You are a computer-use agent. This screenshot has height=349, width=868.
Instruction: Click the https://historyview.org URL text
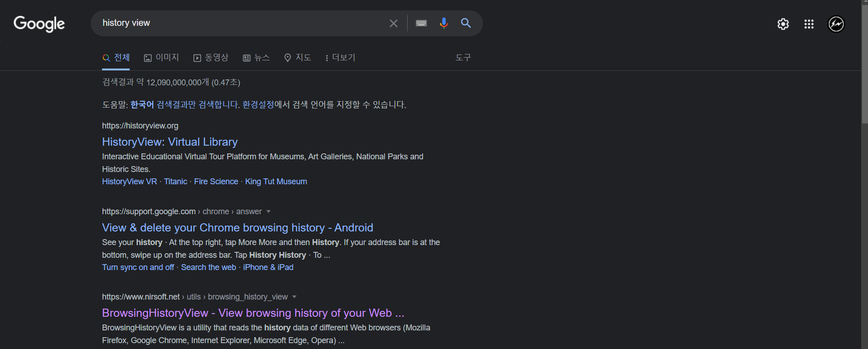click(x=140, y=126)
